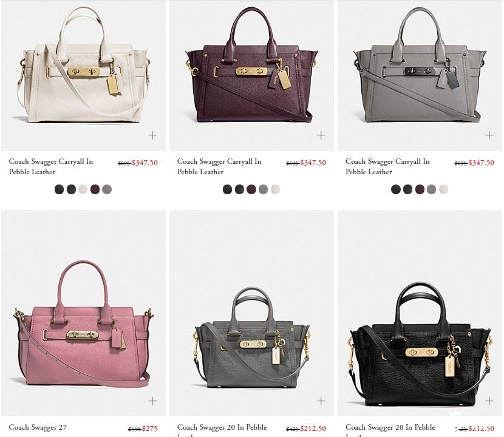Click the plus icon on the oxblood Carryall

pyautogui.click(x=321, y=135)
